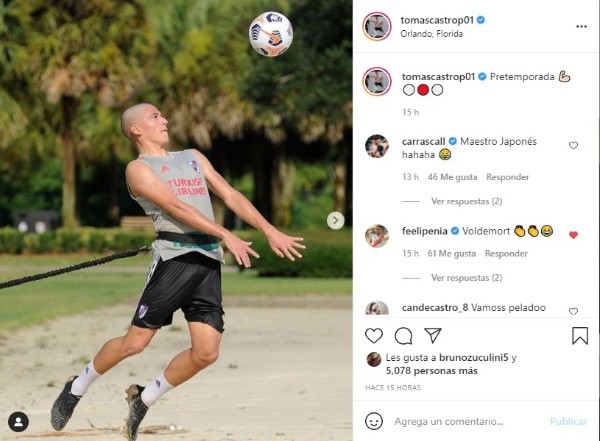Open emoji picker smiley icon

[x=374, y=421]
